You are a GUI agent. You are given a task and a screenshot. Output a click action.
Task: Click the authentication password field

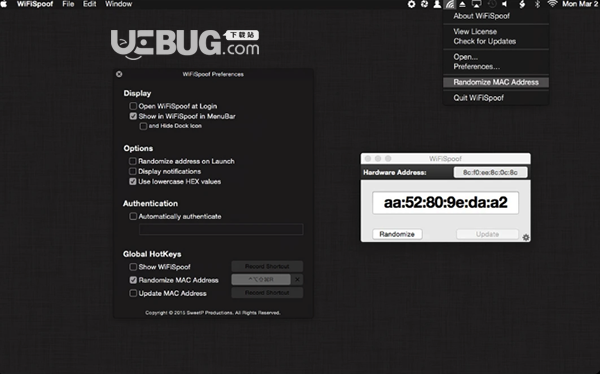point(221,229)
